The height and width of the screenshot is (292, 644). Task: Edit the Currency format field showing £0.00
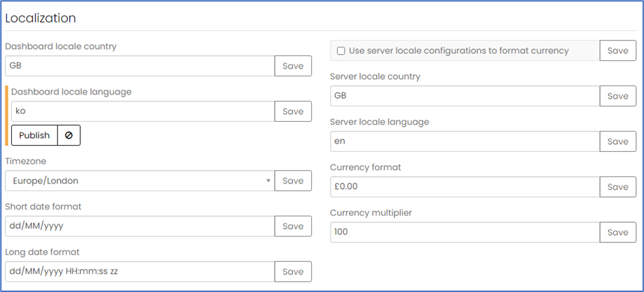[x=465, y=187]
